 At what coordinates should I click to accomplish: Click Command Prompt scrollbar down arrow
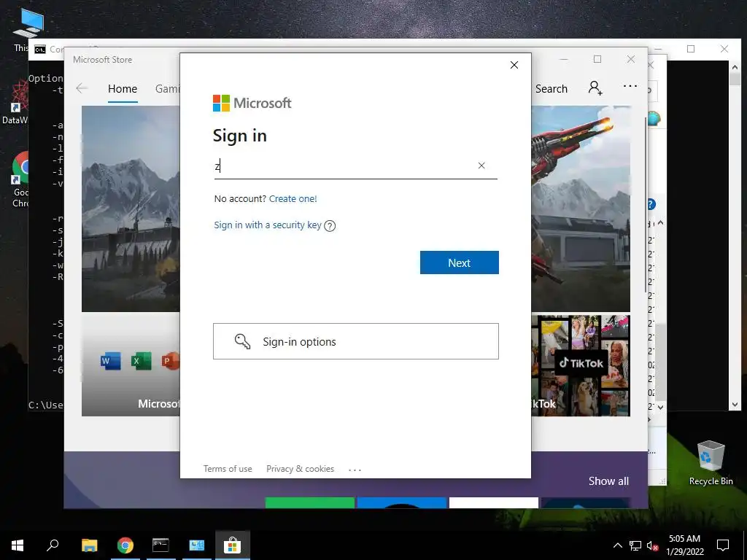pyautogui.click(x=735, y=405)
